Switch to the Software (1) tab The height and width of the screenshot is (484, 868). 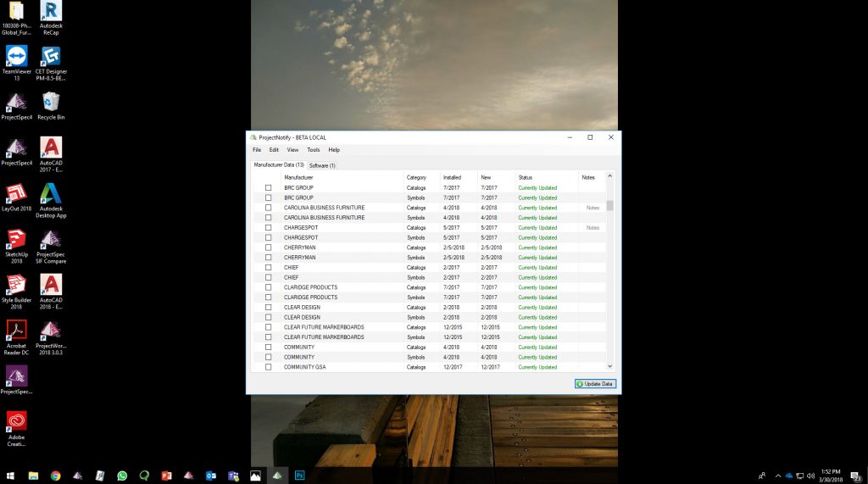click(322, 165)
